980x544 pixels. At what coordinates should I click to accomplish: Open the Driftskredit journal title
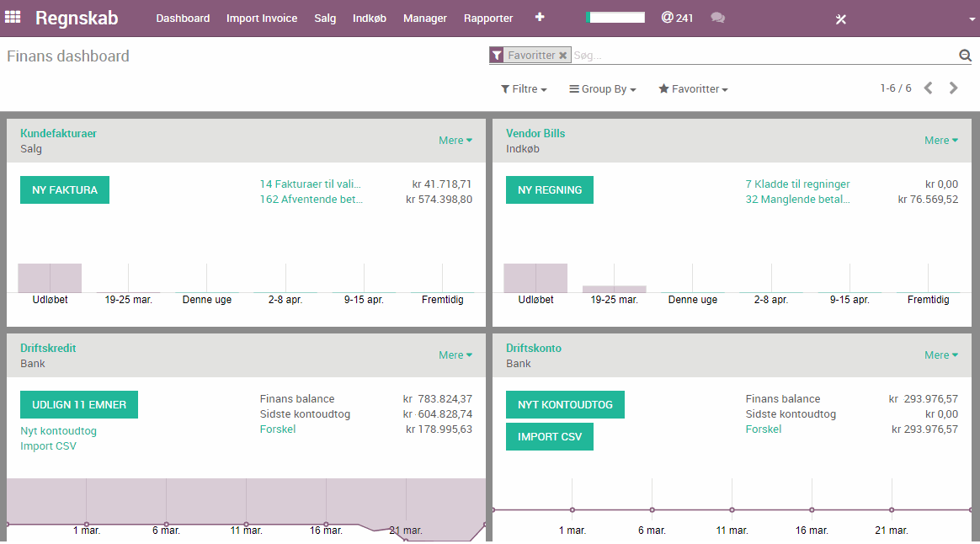coord(48,348)
